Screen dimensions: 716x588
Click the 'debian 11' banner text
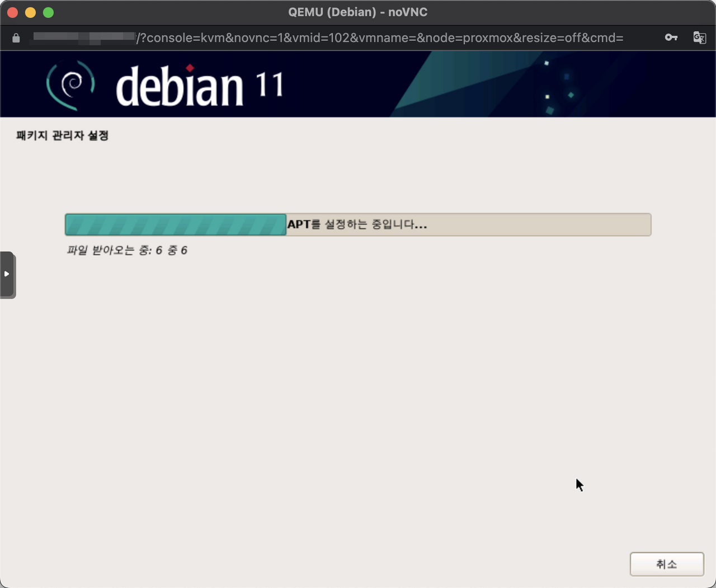coord(199,85)
